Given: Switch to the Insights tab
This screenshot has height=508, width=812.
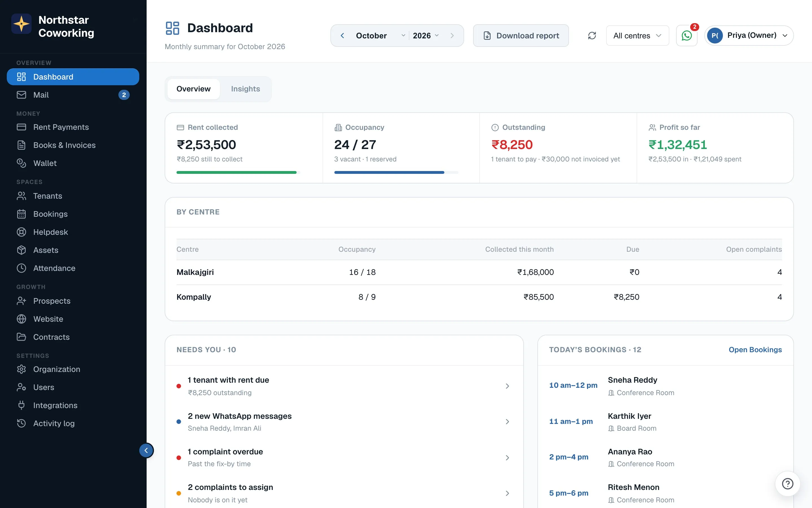Looking at the screenshot, I should [245, 89].
